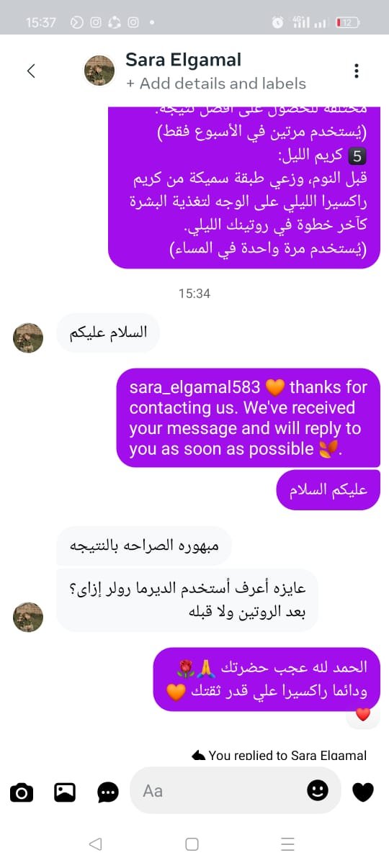Open the emoji picker smiley icon
This screenshot has height=868, width=389.
[x=318, y=790]
